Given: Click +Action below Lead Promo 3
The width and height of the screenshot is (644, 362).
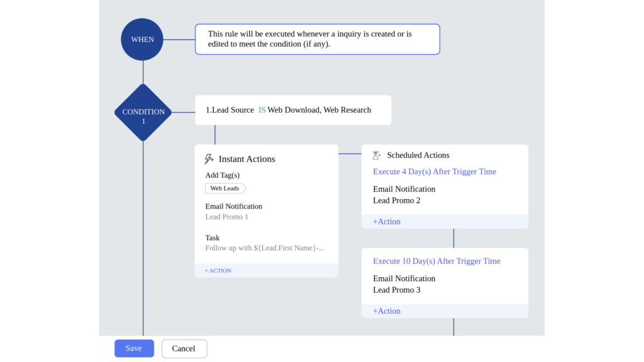Looking at the screenshot, I should 387,310.
